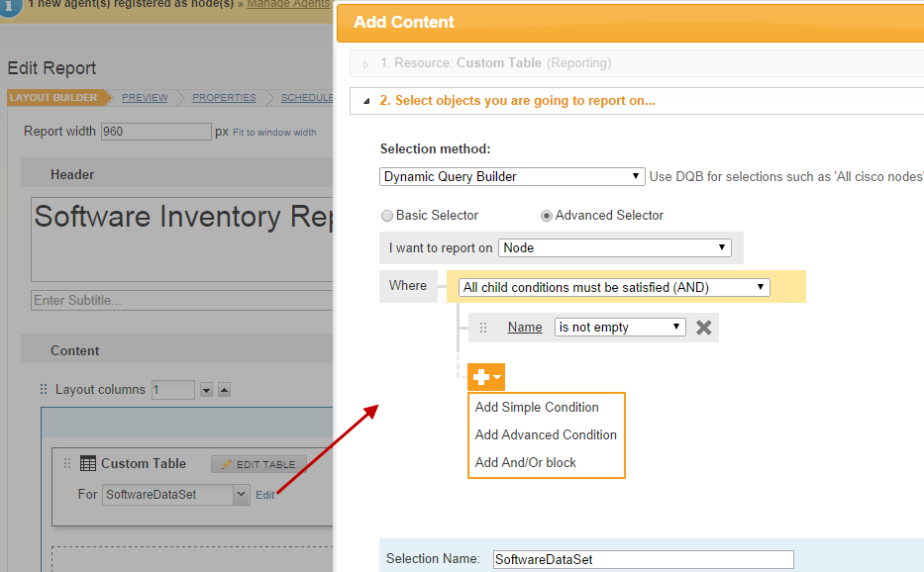The image size is (924, 572).
Task: Increase layout columns with up arrow
Action: 224,390
